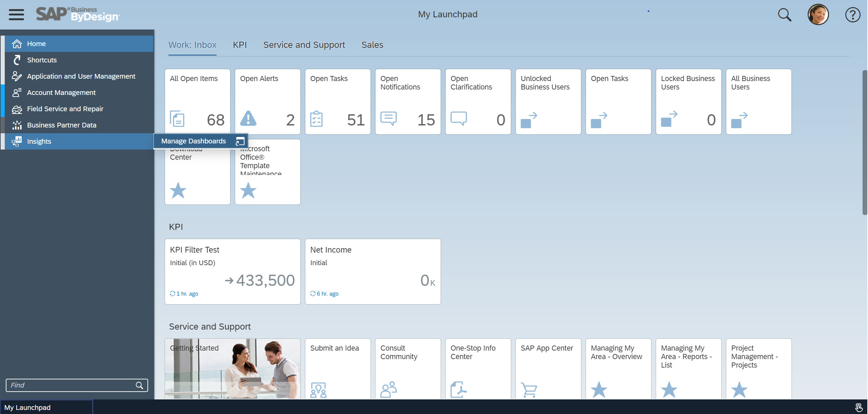Click the Open Alerts warning triangle icon
868x414 pixels.
point(248,119)
